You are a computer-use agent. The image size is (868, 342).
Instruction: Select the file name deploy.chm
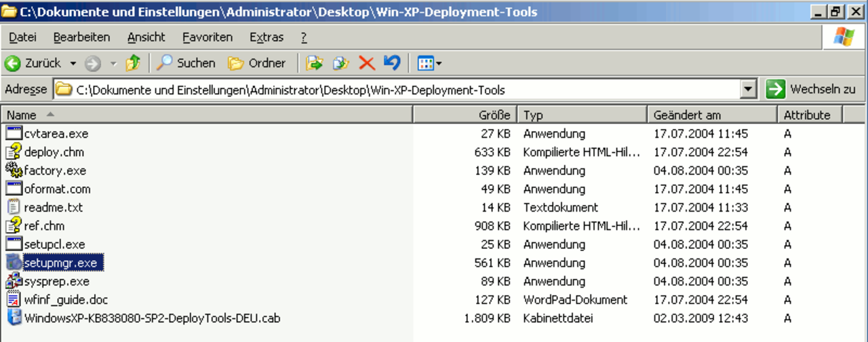[x=54, y=152]
